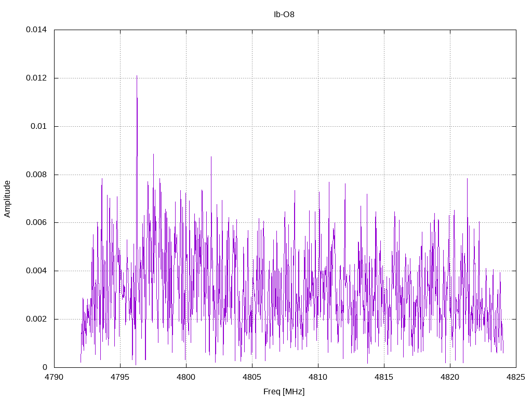The height and width of the screenshot is (399, 532).
Task: Click the Amplitude y-axis label
Action: click(x=7, y=199)
